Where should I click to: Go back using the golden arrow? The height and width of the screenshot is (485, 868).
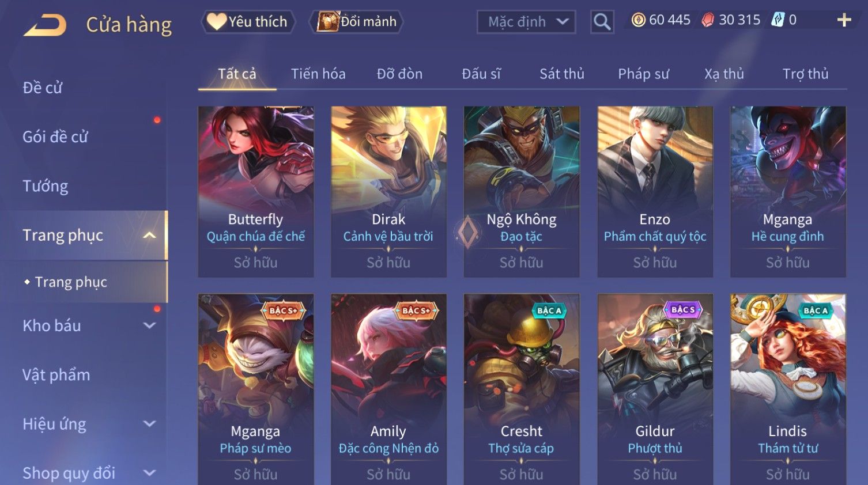click(45, 25)
